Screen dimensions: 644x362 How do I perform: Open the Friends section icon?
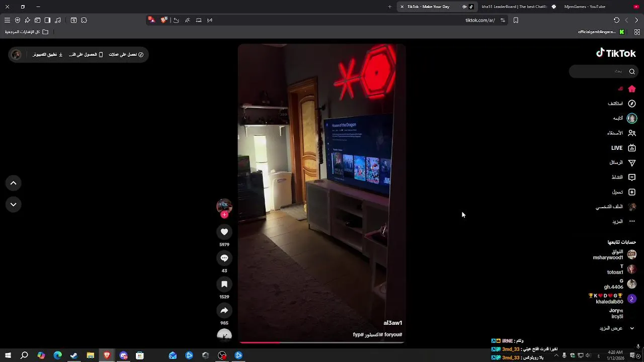coord(632,133)
